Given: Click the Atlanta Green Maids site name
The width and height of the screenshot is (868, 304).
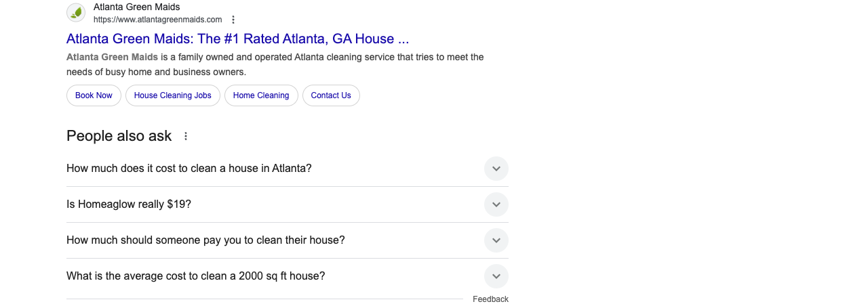Looking at the screenshot, I should [136, 7].
